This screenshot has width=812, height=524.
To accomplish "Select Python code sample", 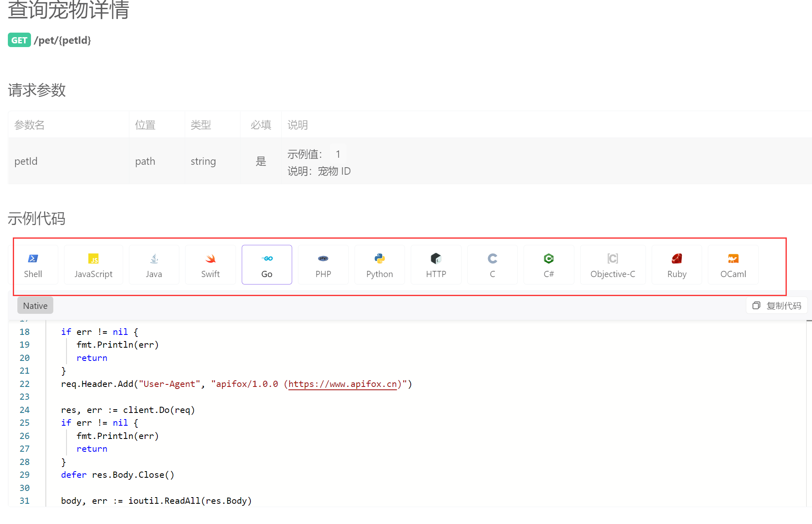I will pos(379,265).
